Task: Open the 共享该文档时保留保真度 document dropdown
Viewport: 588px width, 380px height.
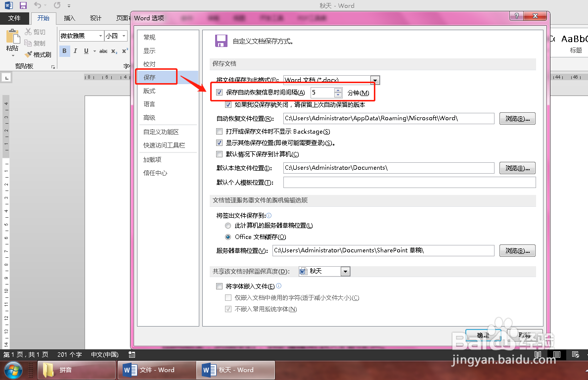Action: point(345,271)
